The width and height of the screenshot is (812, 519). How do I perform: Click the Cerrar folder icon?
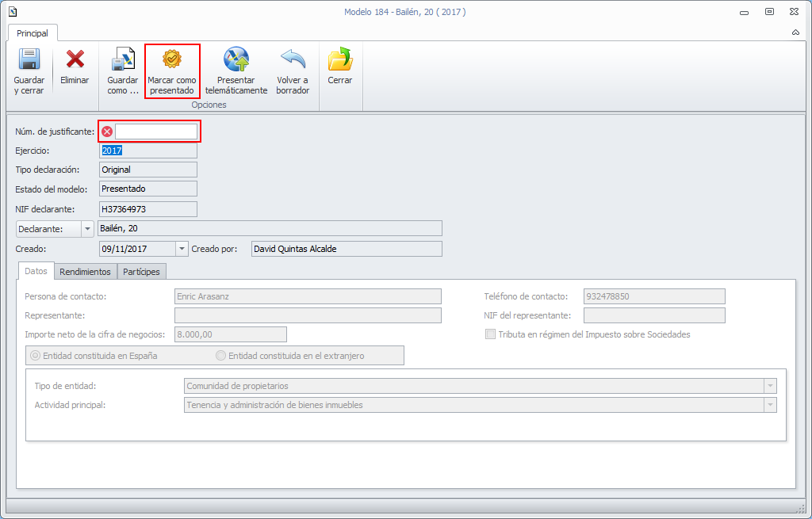click(340, 59)
